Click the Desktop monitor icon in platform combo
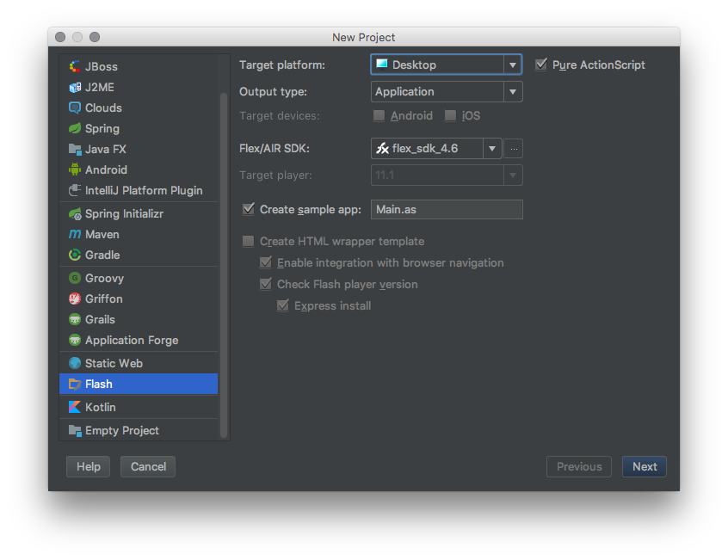 pos(382,64)
